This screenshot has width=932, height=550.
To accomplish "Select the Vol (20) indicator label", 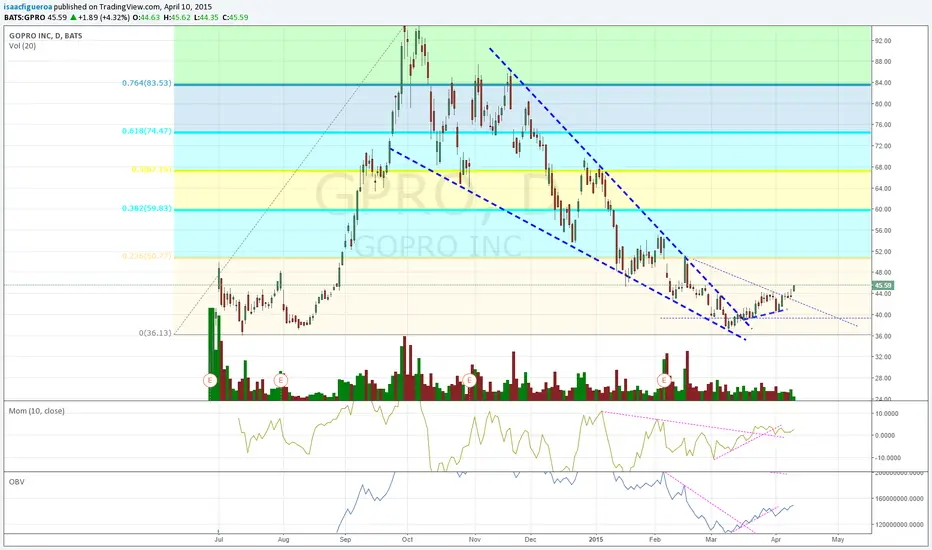I will [23, 46].
